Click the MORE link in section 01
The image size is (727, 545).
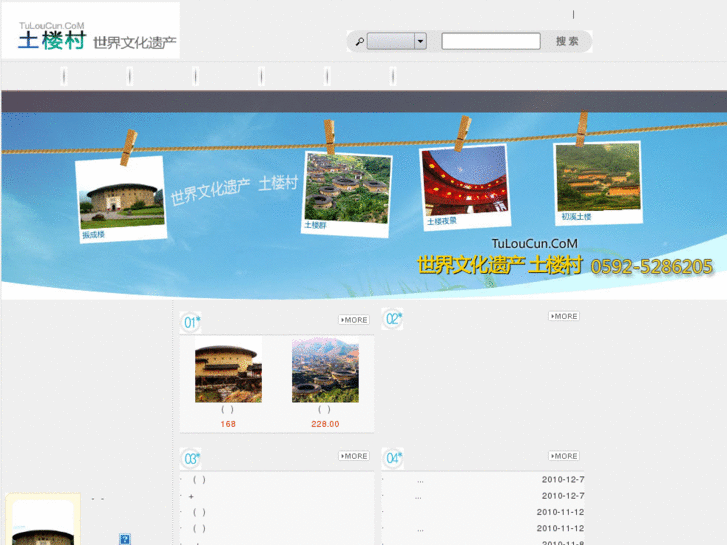click(x=354, y=320)
